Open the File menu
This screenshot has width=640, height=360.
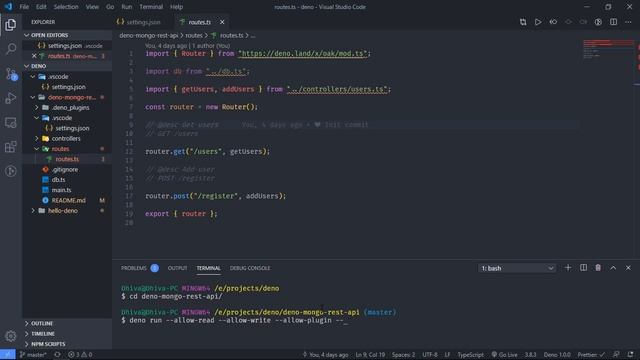click(x=24, y=7)
